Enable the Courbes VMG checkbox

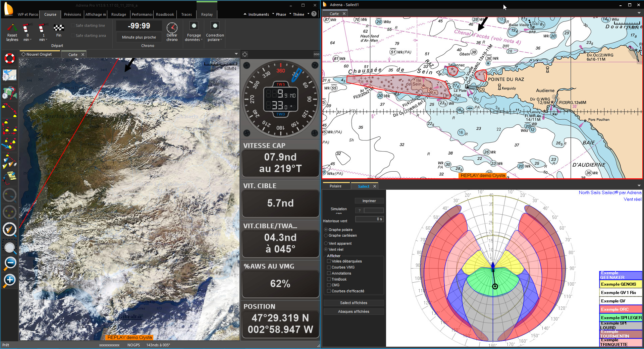[329, 267]
